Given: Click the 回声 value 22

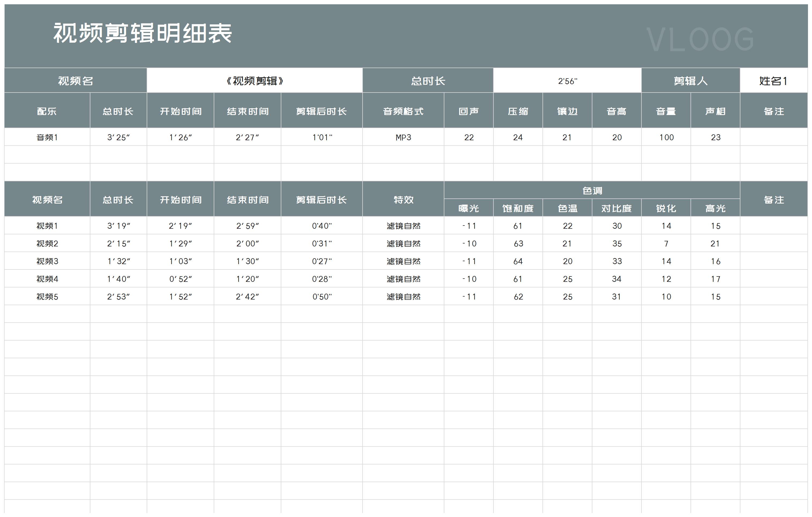Looking at the screenshot, I should [x=469, y=137].
